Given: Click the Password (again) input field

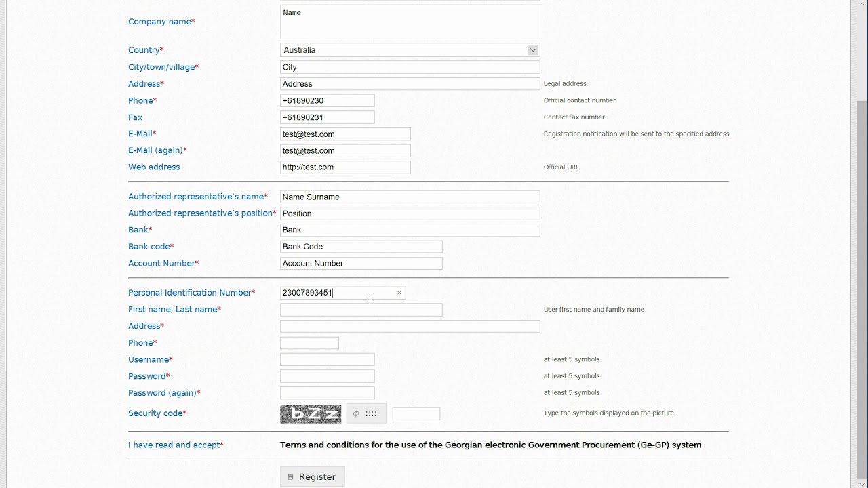Looking at the screenshot, I should (327, 393).
